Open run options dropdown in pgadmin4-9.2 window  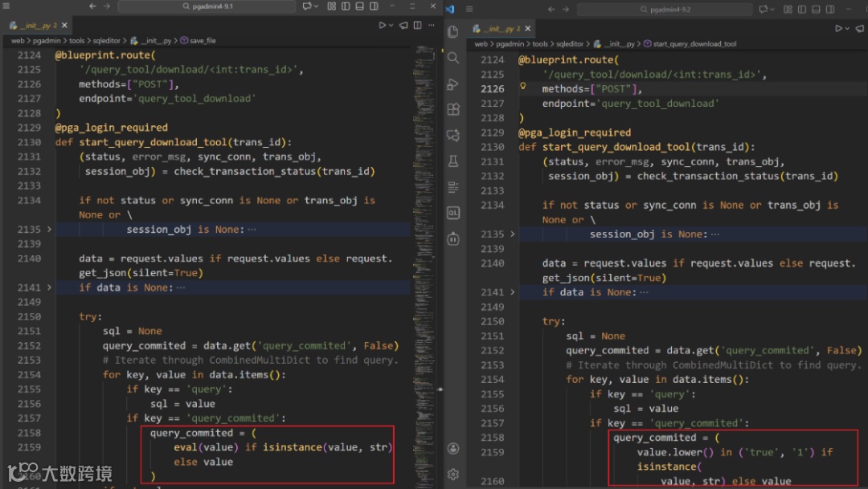point(848,29)
